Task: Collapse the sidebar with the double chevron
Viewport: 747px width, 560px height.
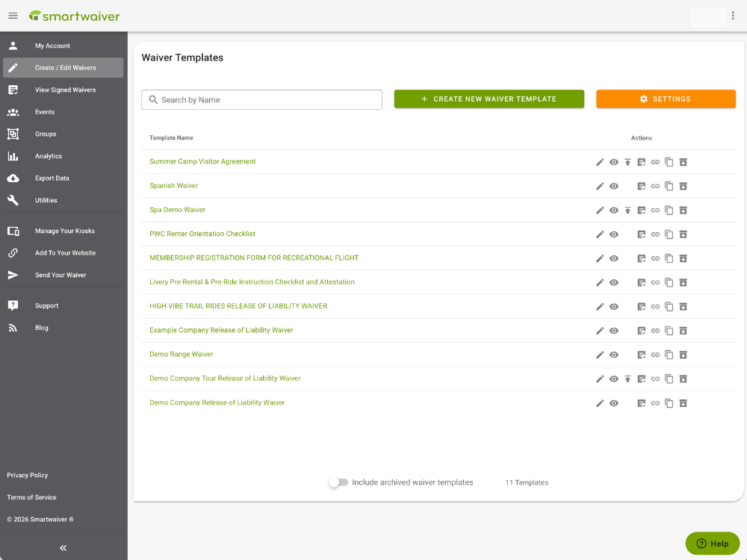Action: [x=63, y=547]
